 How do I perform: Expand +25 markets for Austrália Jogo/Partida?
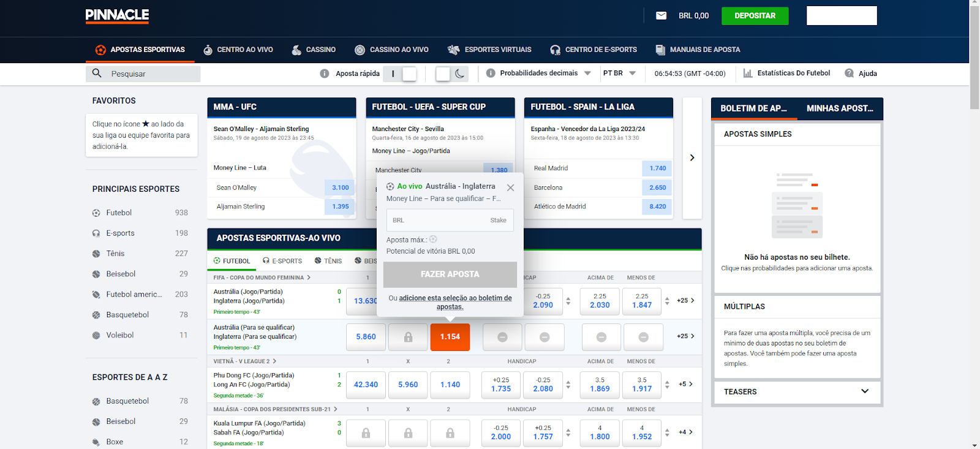pyautogui.click(x=685, y=301)
